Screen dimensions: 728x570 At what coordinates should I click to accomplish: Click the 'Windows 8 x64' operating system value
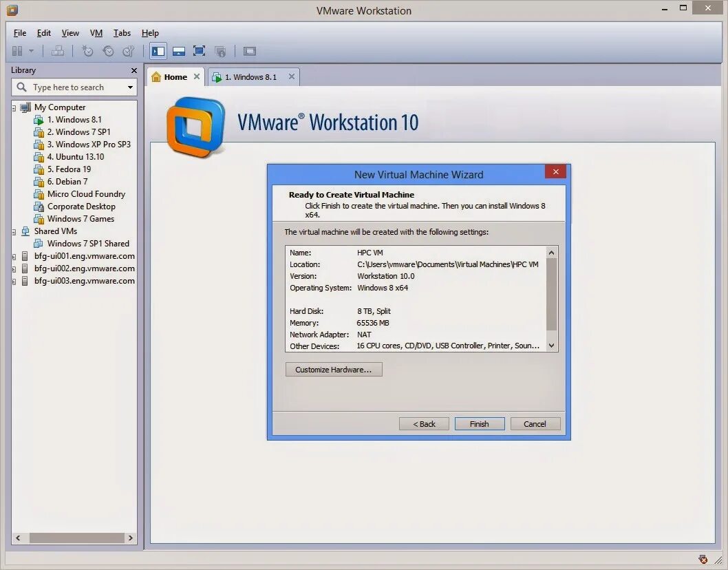click(x=383, y=288)
